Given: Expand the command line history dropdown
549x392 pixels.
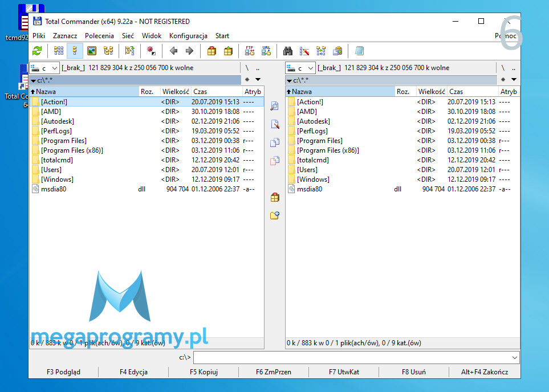Looking at the screenshot, I should 515,358.
